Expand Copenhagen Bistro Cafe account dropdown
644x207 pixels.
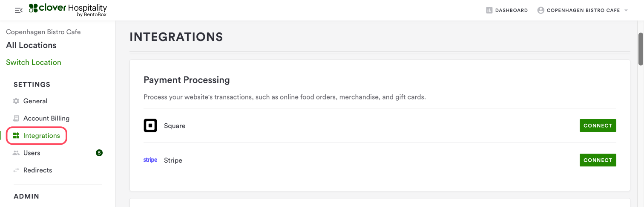point(626,10)
